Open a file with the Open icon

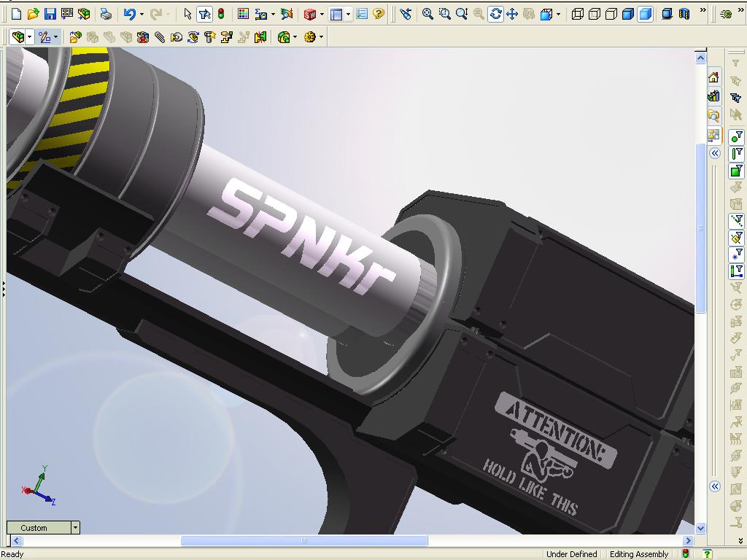coord(33,14)
